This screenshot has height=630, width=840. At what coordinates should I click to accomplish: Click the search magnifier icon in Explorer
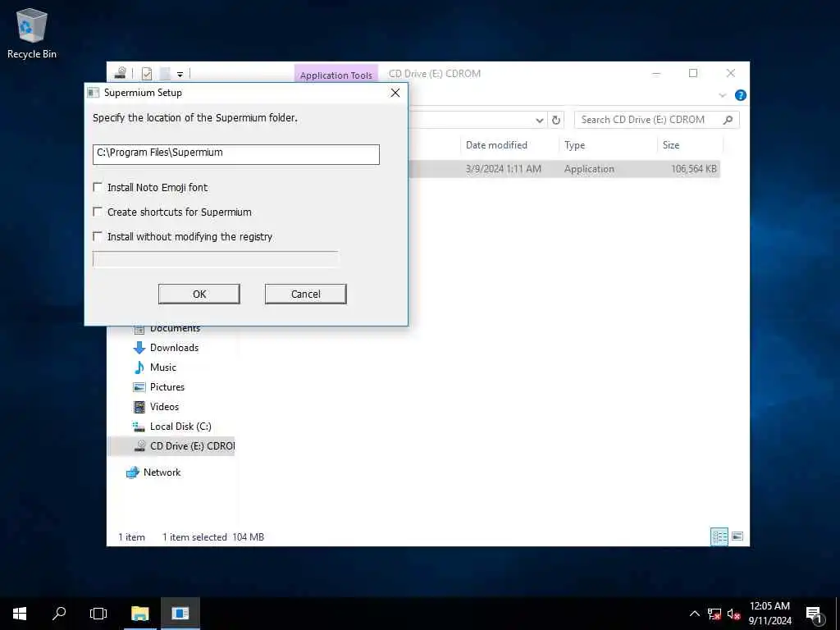coord(728,120)
